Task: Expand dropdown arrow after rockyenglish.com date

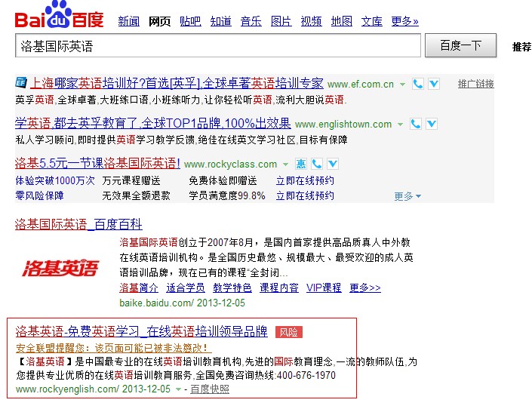Action: pos(178,389)
